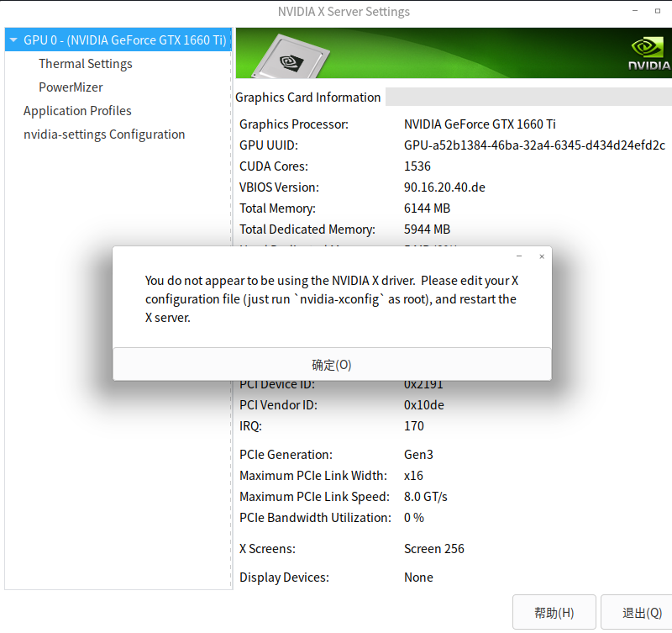Open nvidia-settings Configuration page
Image resolution: width=672 pixels, height=633 pixels.
pyautogui.click(x=104, y=135)
